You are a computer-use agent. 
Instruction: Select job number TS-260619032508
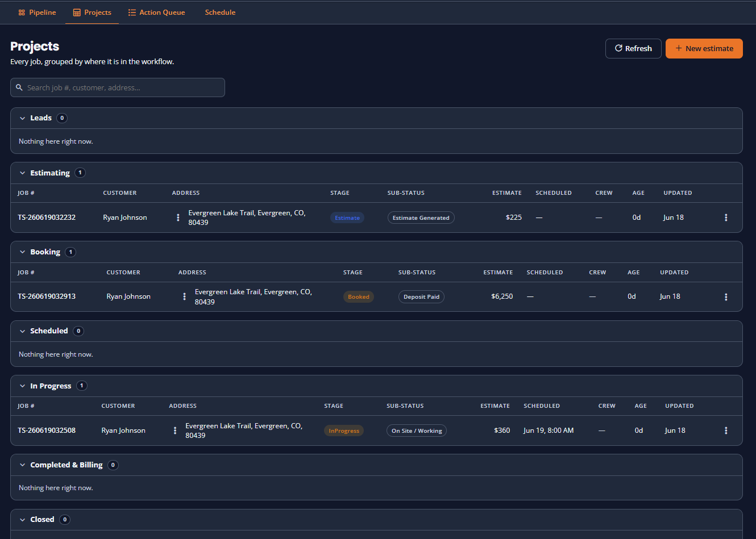click(x=47, y=431)
